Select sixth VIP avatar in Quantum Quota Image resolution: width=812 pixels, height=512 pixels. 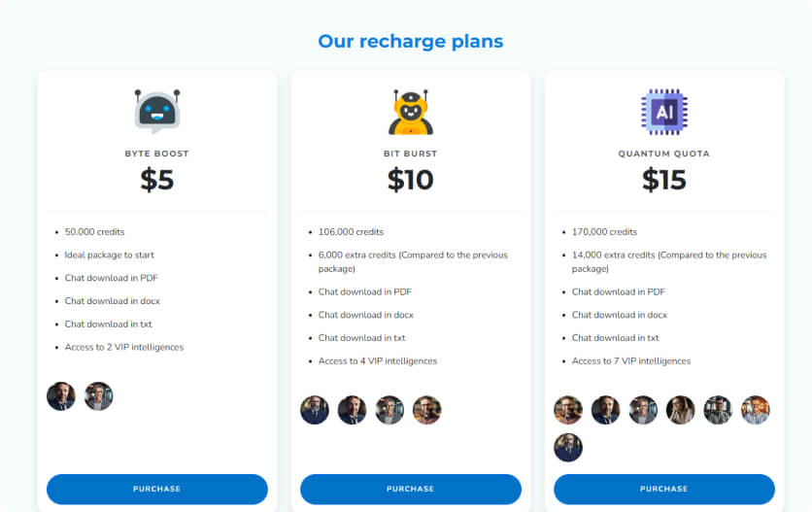click(x=755, y=410)
